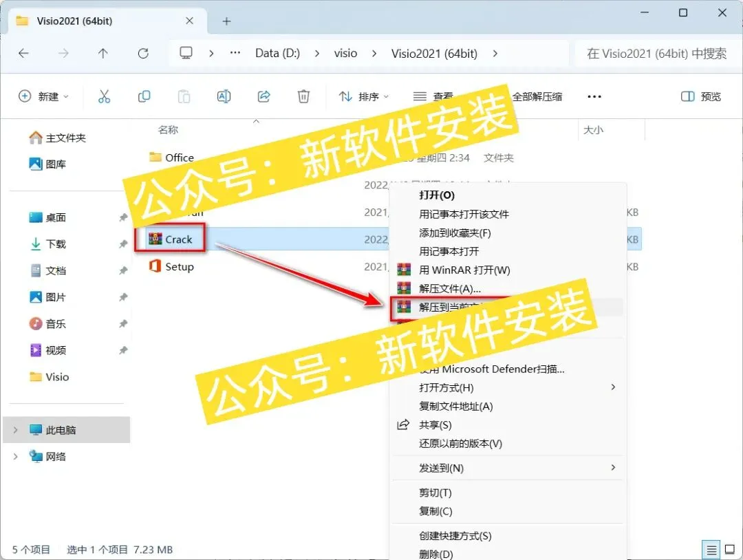Screen dimensions: 743x560
Task: Open Downloads (下载) in sidebar
Action: pyautogui.click(x=47, y=244)
